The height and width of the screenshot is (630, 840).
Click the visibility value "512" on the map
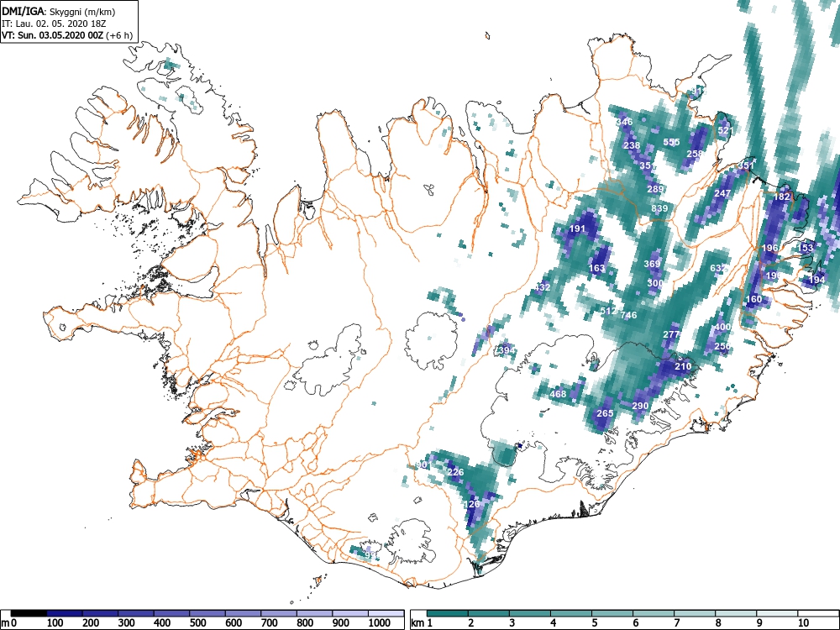pos(608,311)
